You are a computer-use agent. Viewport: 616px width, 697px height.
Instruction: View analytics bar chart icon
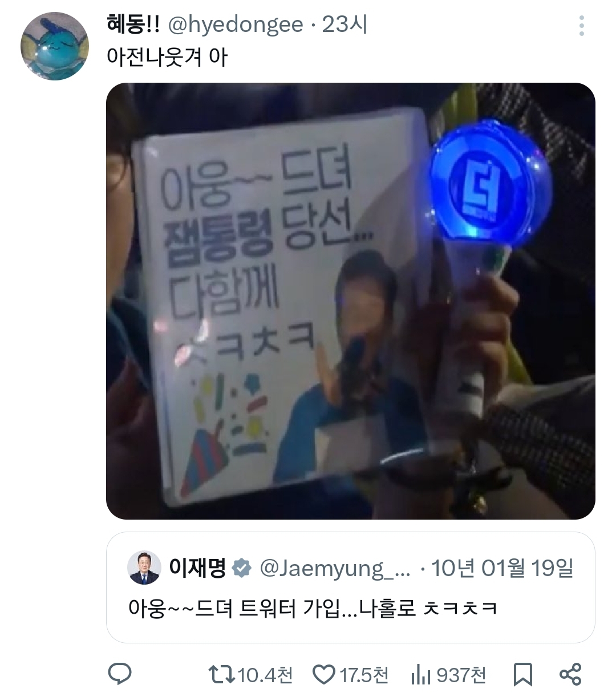[421, 675]
